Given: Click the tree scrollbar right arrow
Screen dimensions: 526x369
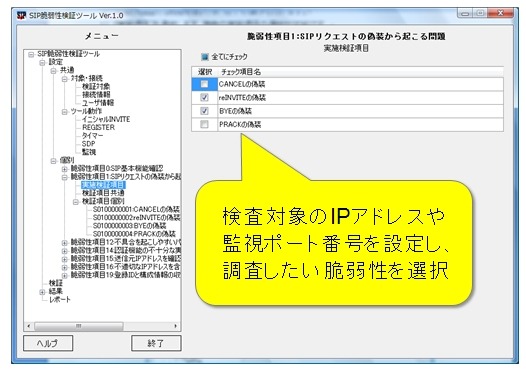Looking at the screenshot, I should click(175, 326).
